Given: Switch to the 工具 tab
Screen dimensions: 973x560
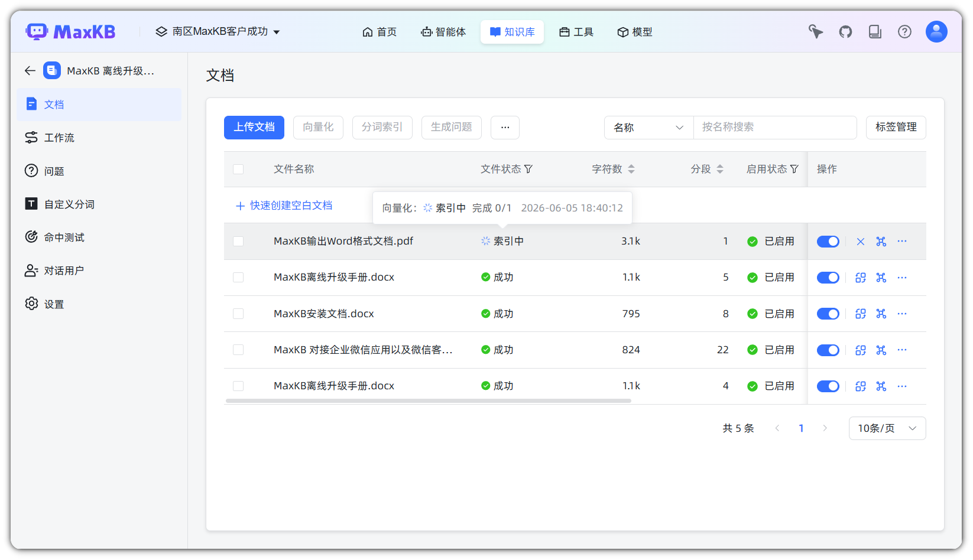Looking at the screenshot, I should [576, 32].
